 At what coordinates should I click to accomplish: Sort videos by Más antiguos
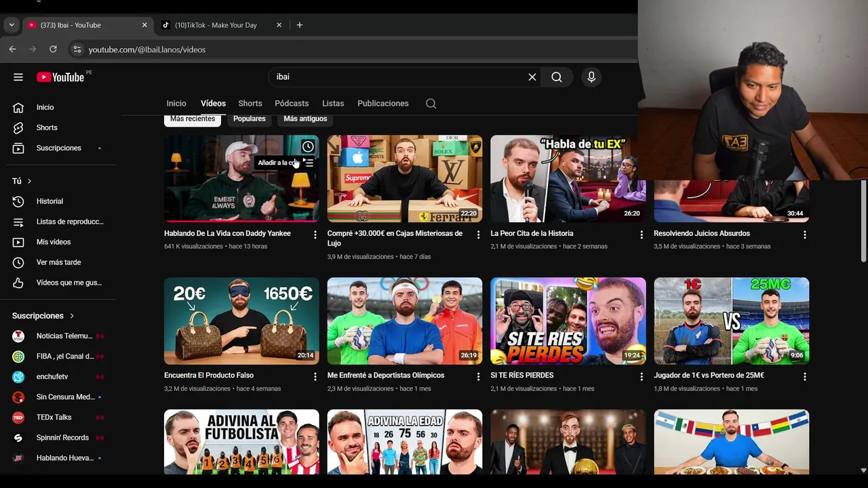[x=305, y=119]
